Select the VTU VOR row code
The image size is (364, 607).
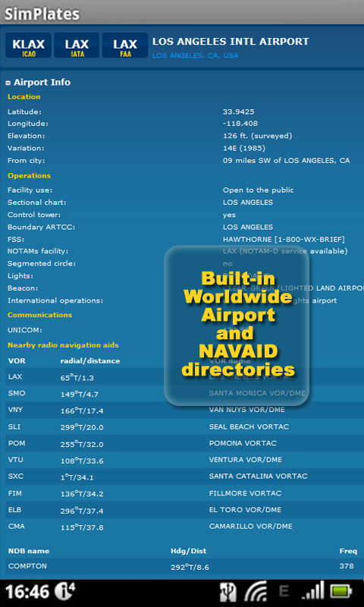click(x=15, y=460)
